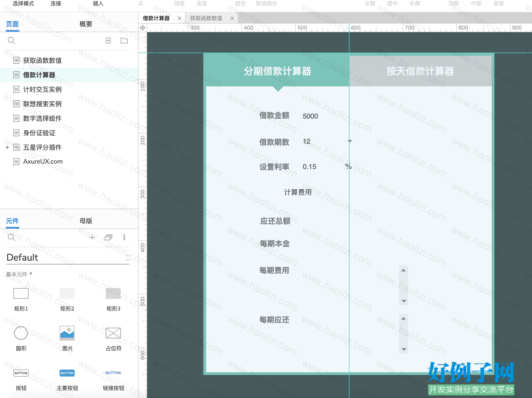Click the 计算费用 button on canvas
The width and height of the screenshot is (532, 398).
click(298, 192)
